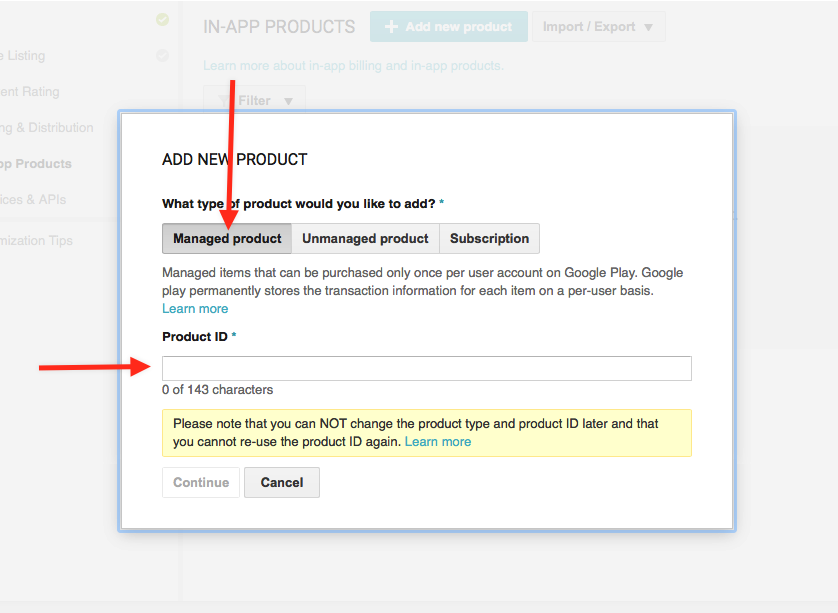Screen dimensions: 838x613
Task: Choose the Subscription product type
Action: coord(490,238)
